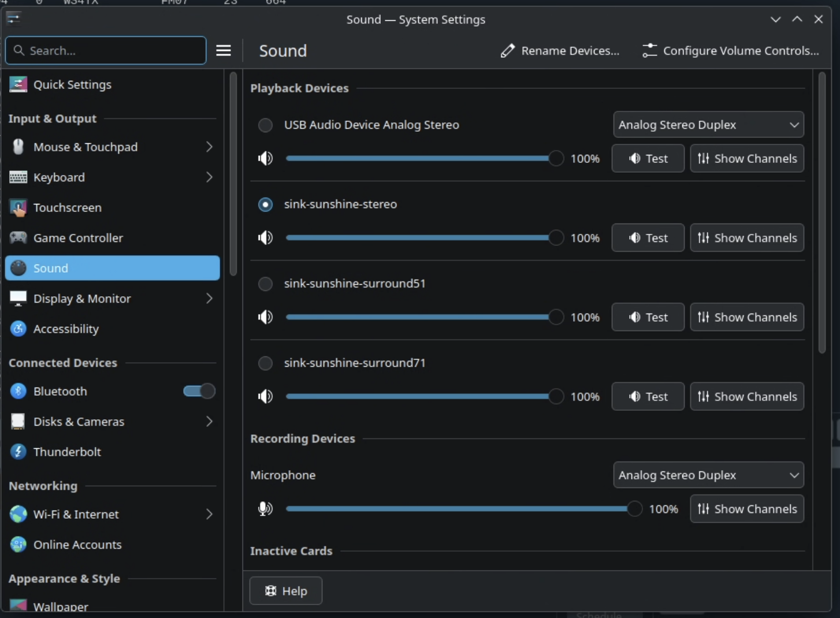Open Online Accounts settings

tap(77, 544)
